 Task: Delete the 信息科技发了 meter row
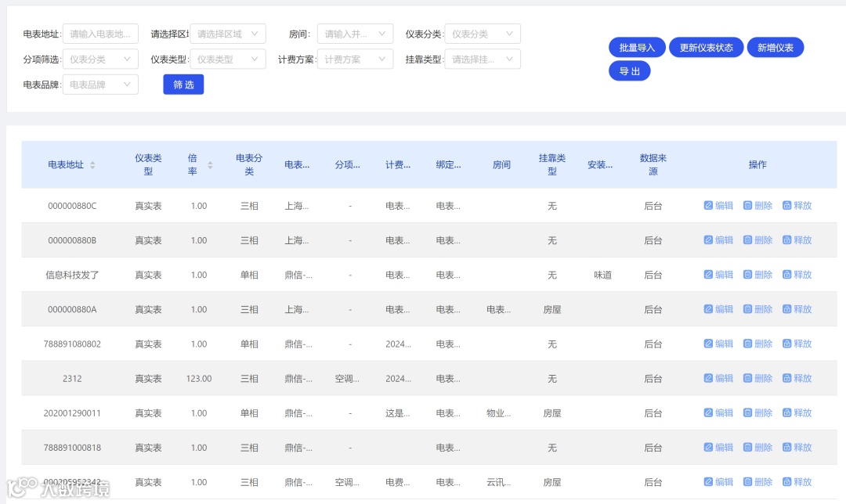pos(757,275)
